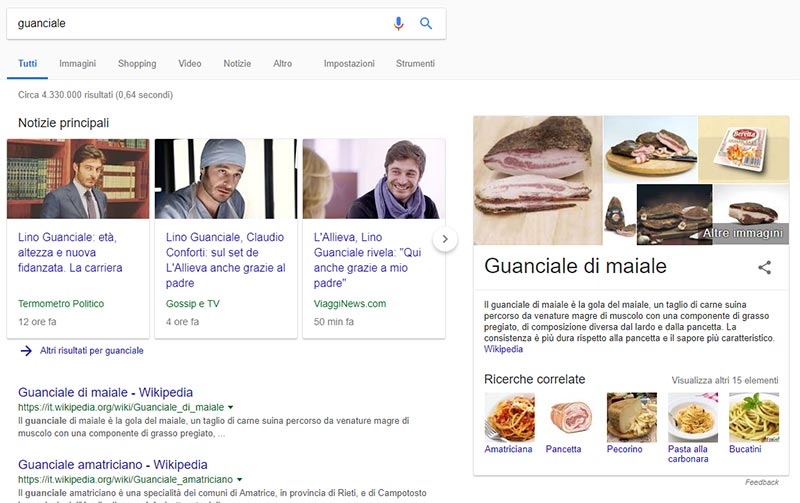Expand dropdown arrow next to Guanciale_di_maiale URL

point(231,408)
